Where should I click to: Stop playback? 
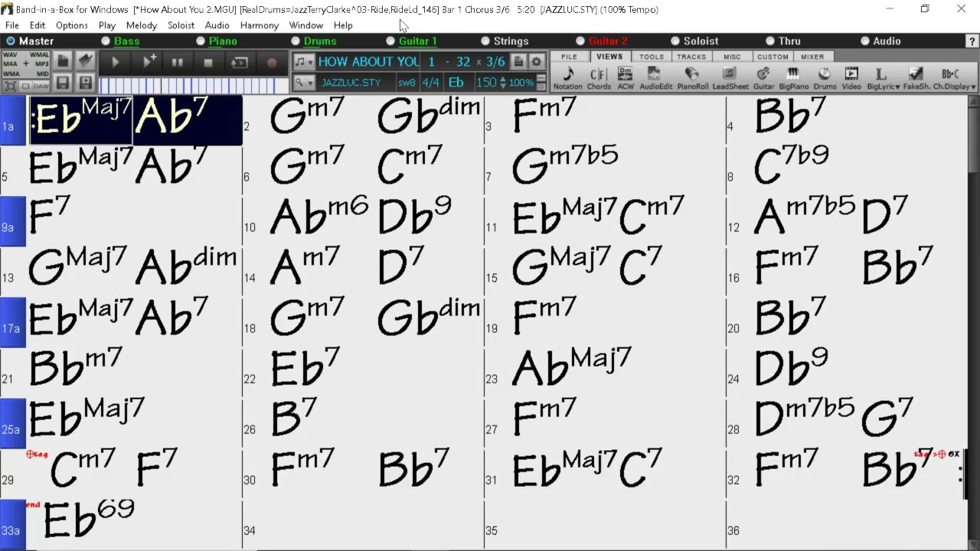click(207, 63)
